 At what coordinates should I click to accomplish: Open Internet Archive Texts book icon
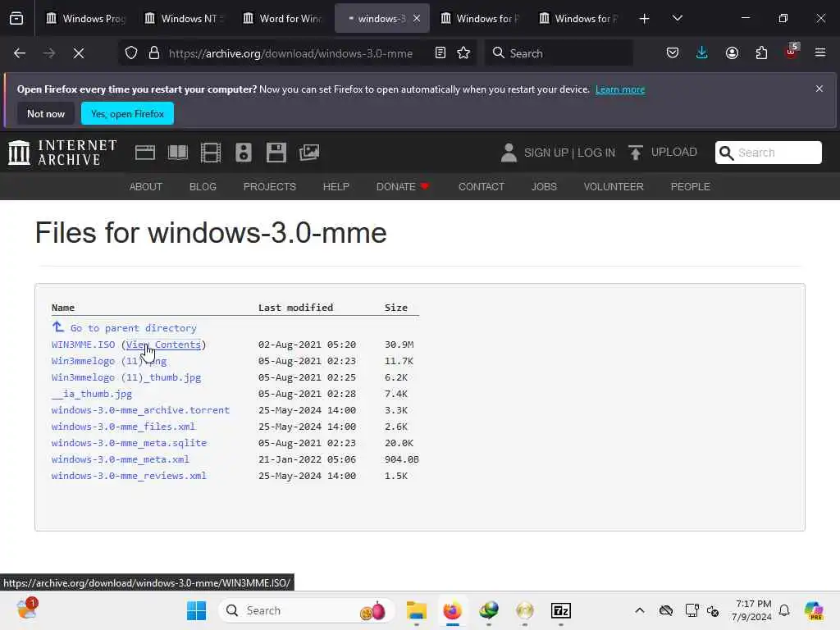pos(178,153)
